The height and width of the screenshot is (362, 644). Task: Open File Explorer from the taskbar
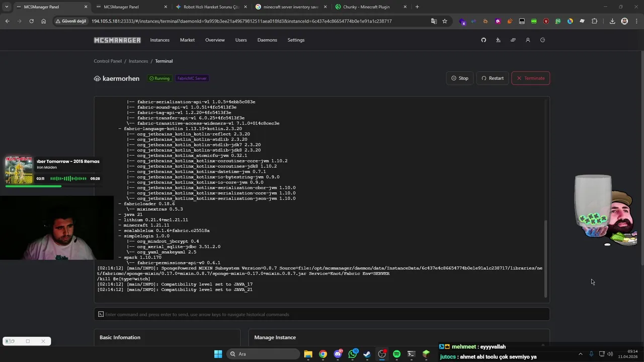pyautogui.click(x=308, y=354)
